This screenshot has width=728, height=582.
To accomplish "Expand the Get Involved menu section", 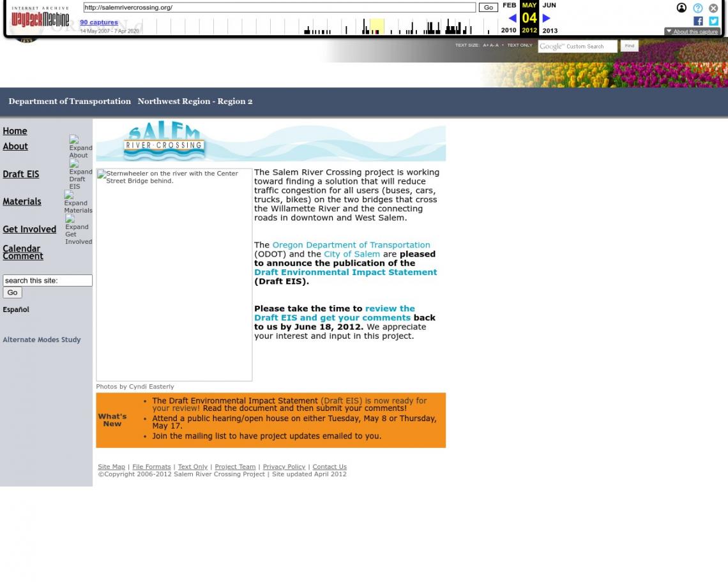I will pyautogui.click(x=79, y=230).
